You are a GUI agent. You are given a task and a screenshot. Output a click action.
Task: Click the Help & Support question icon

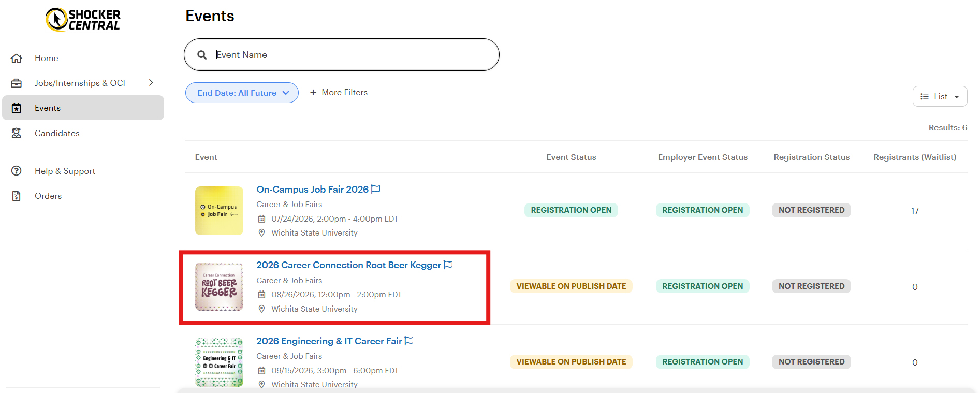click(x=17, y=171)
